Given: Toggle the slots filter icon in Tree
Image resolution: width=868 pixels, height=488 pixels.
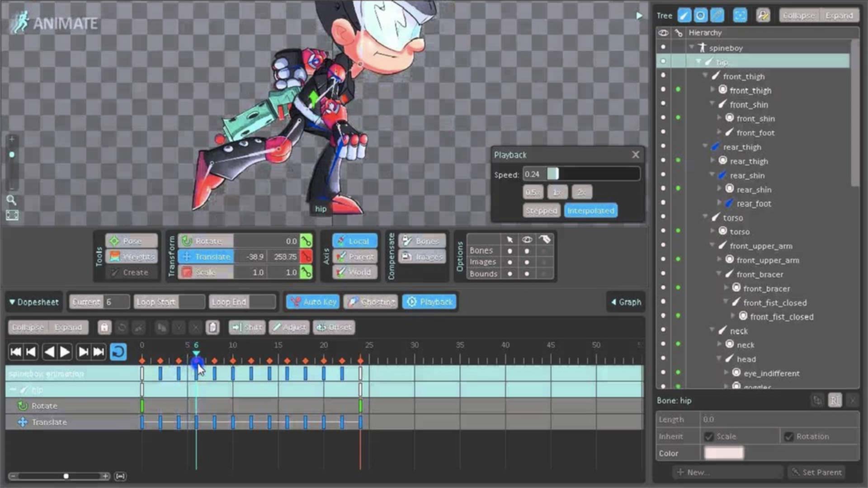Looking at the screenshot, I should pos(700,15).
